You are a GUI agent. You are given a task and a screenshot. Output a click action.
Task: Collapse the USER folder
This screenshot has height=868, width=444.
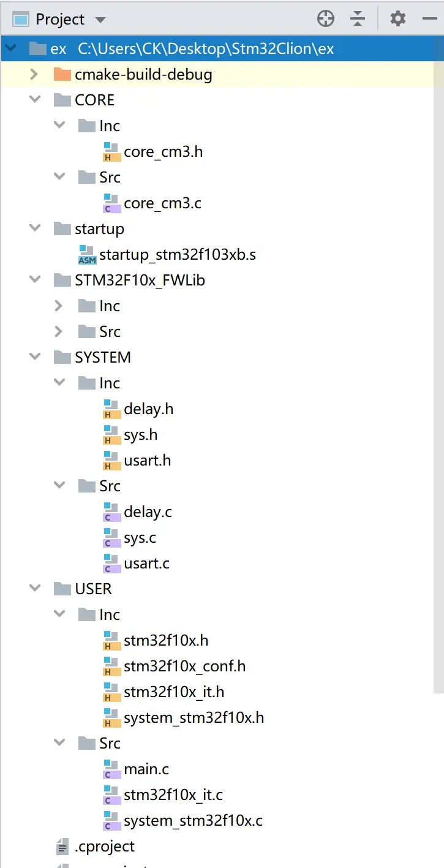tap(34, 589)
